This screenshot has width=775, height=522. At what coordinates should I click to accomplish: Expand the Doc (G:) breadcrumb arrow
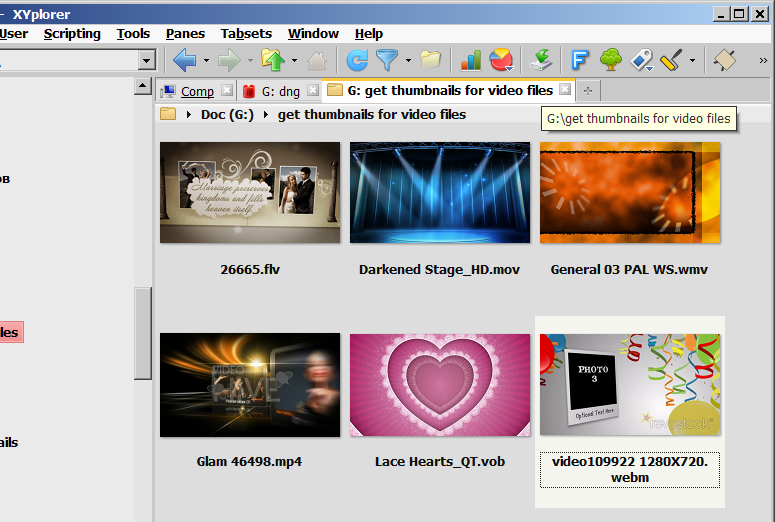pyautogui.click(x=188, y=115)
